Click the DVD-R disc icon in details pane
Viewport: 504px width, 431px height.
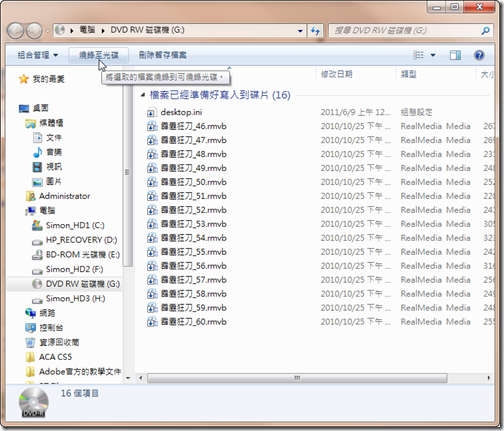click(x=34, y=402)
